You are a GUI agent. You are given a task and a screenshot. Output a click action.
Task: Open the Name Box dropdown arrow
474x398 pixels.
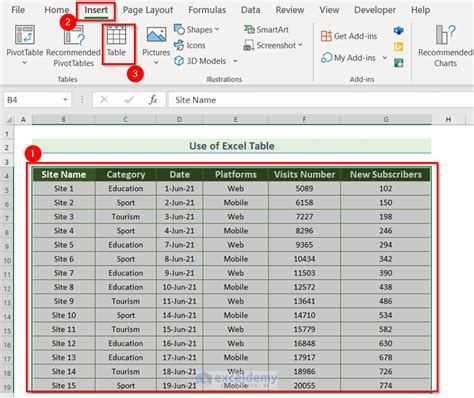(65, 100)
